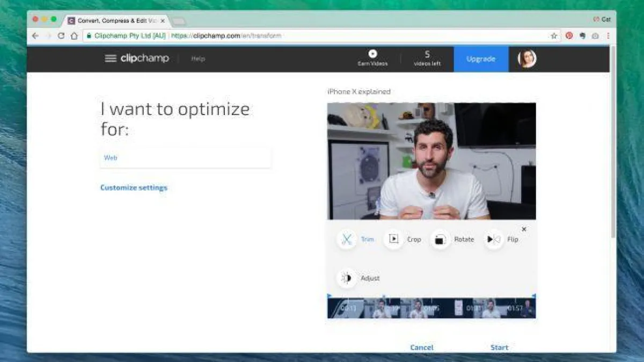Open the Crop tool

click(393, 240)
